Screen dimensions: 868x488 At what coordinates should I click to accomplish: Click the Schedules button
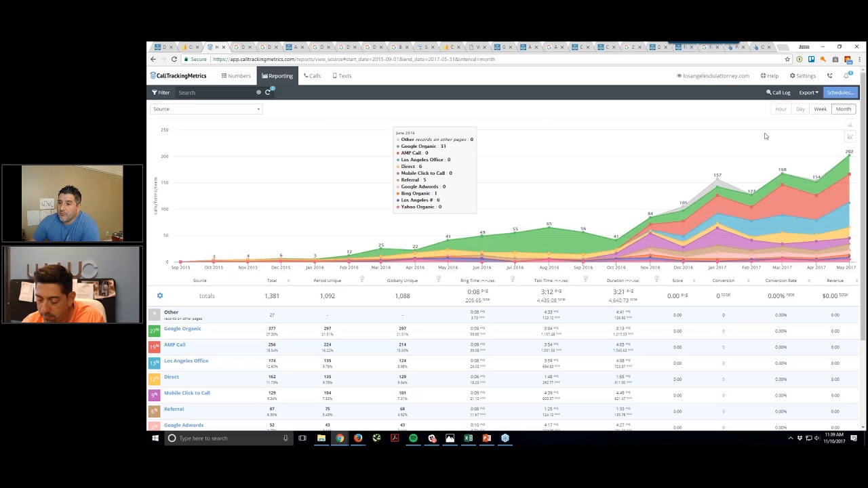[841, 92]
